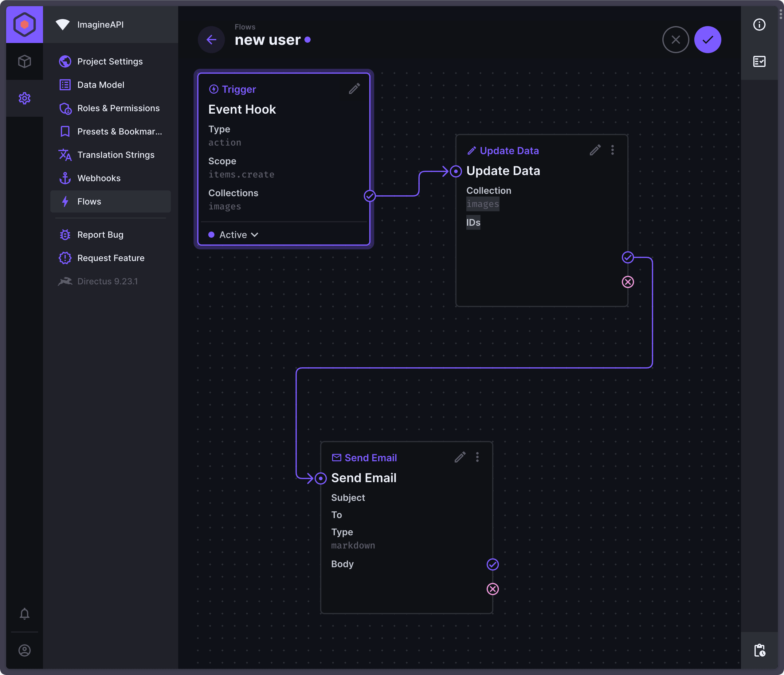Click the ImagineAPI logo icon top left
The width and height of the screenshot is (784, 675).
[x=25, y=24]
